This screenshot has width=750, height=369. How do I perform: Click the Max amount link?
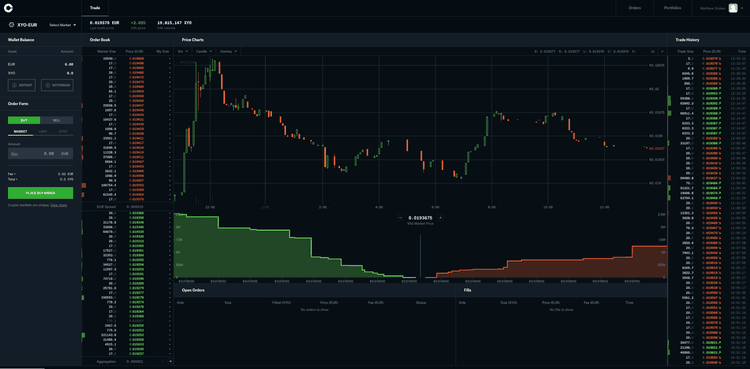point(14,154)
